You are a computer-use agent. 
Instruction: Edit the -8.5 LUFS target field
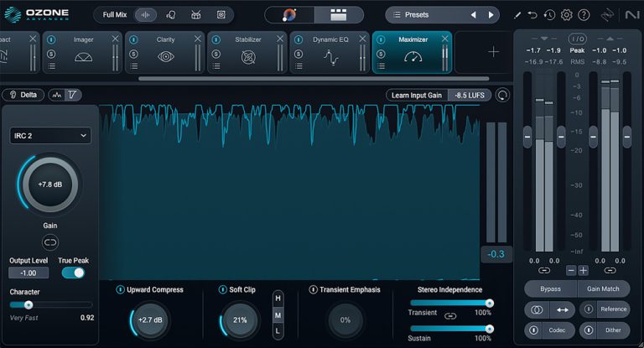pyautogui.click(x=470, y=96)
